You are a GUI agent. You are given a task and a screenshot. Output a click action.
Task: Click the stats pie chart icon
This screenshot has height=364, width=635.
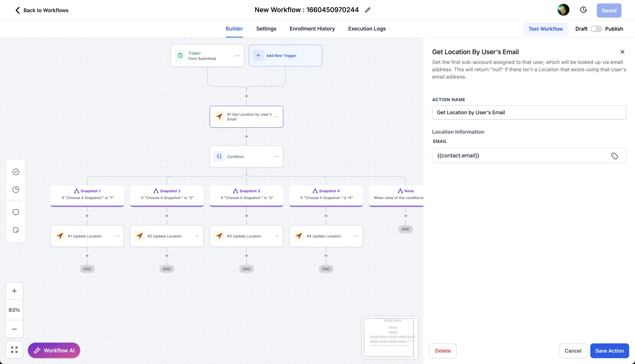pyautogui.click(x=16, y=190)
